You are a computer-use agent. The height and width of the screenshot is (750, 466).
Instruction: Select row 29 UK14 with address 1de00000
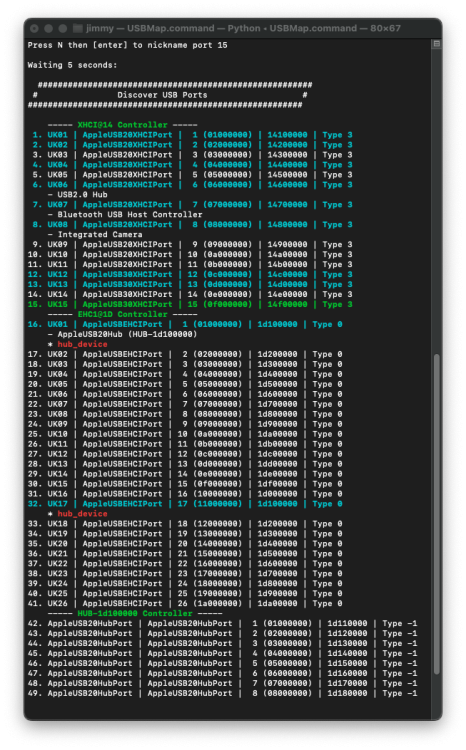pyautogui.click(x=185, y=474)
